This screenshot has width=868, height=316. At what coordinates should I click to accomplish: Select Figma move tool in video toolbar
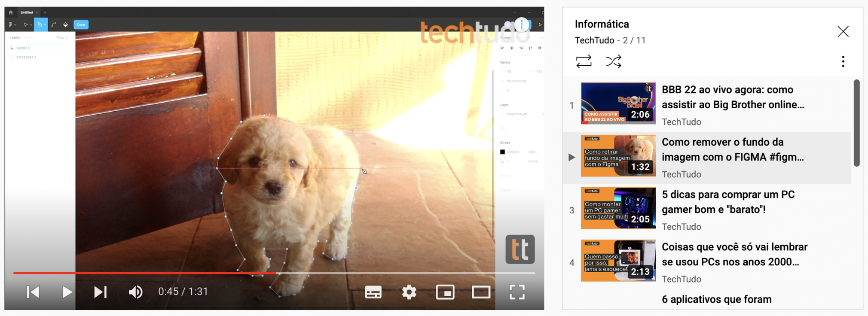pyautogui.click(x=26, y=24)
